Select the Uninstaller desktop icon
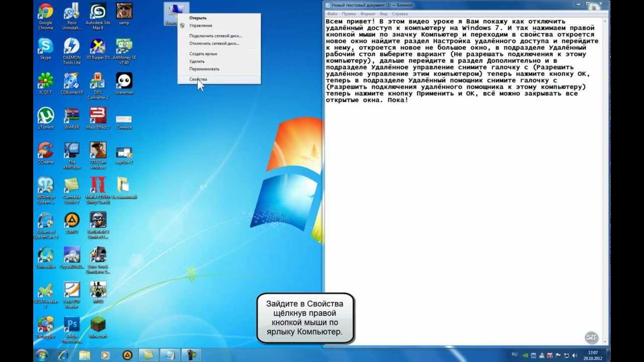The height and width of the screenshot is (362, 644). pyautogui.click(x=45, y=257)
